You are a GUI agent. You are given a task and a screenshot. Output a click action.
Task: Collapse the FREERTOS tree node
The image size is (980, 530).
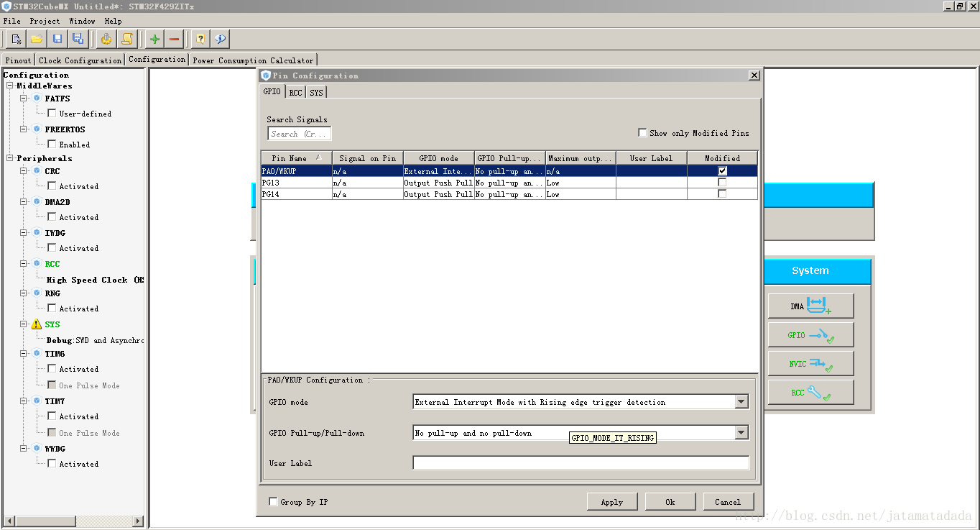coord(24,129)
